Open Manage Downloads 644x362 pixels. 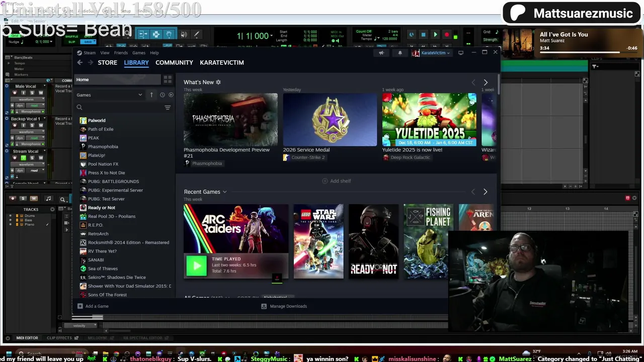[x=284, y=306]
